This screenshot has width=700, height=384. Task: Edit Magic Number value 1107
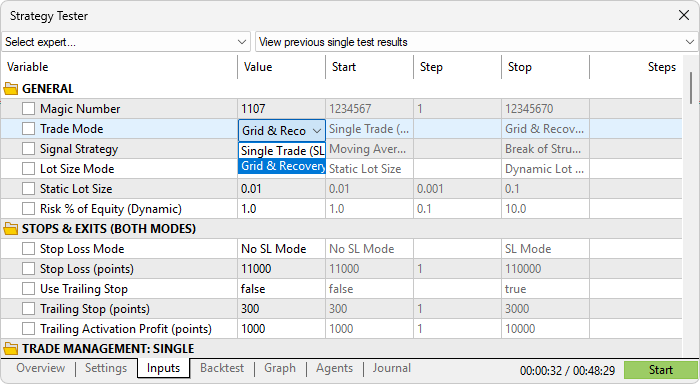(x=282, y=109)
